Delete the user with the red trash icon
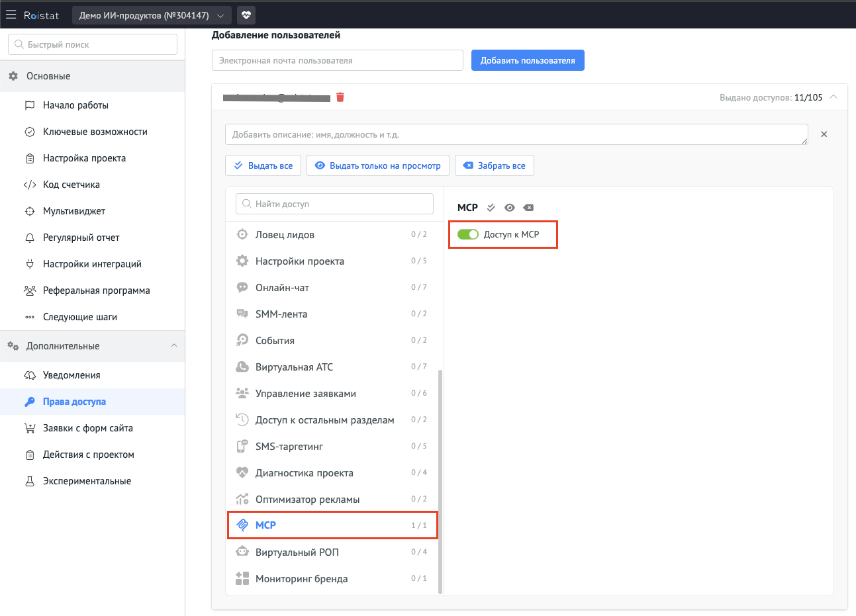Viewport: 856px width, 616px height. (340, 97)
